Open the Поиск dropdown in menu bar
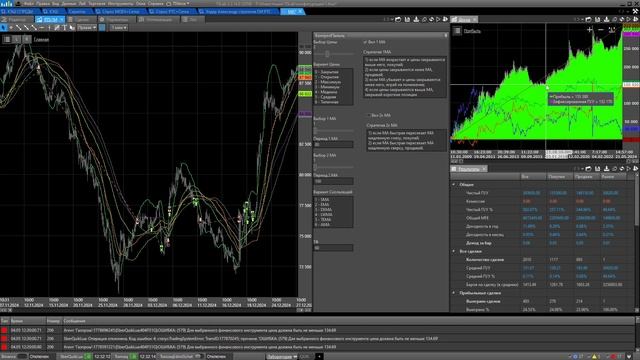 click(178, 4)
